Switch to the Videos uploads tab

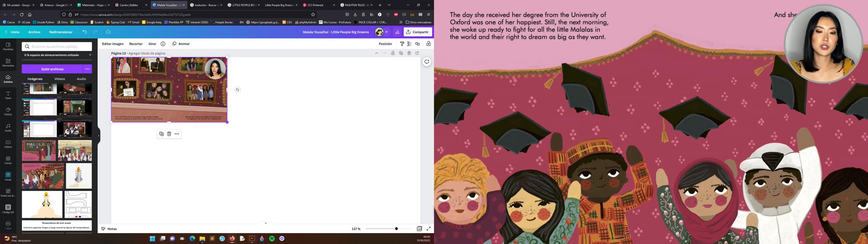(60, 79)
